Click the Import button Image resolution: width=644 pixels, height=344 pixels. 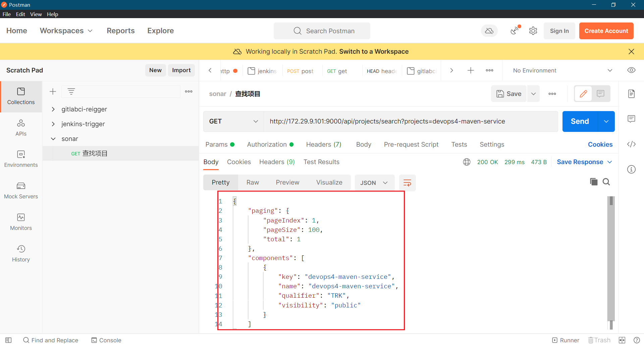181,70
